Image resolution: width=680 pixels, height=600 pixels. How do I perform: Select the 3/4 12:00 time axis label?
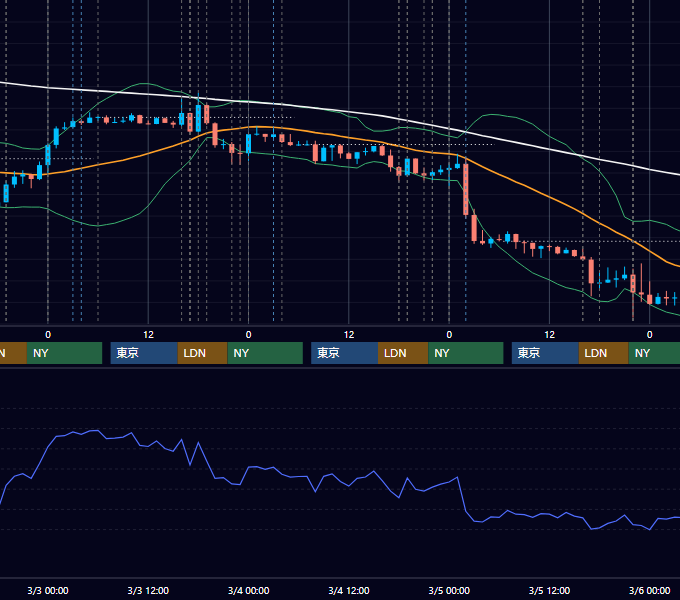(x=349, y=590)
